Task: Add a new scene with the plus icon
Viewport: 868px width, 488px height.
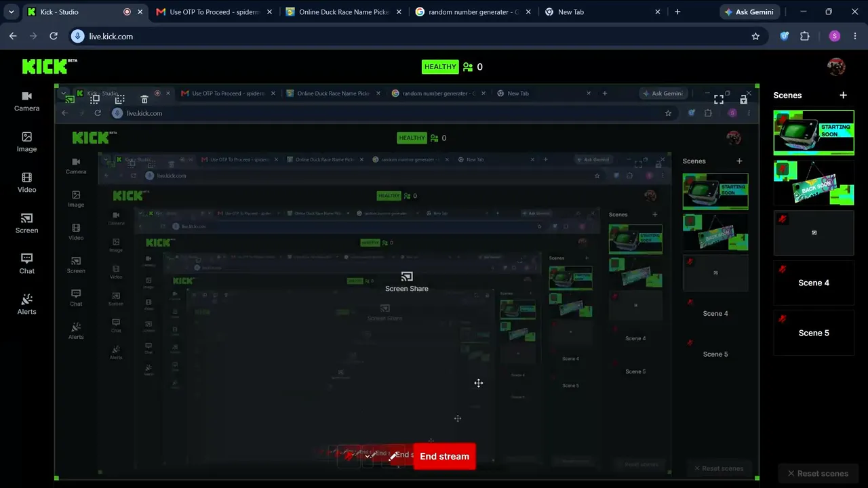Action: [x=843, y=96]
